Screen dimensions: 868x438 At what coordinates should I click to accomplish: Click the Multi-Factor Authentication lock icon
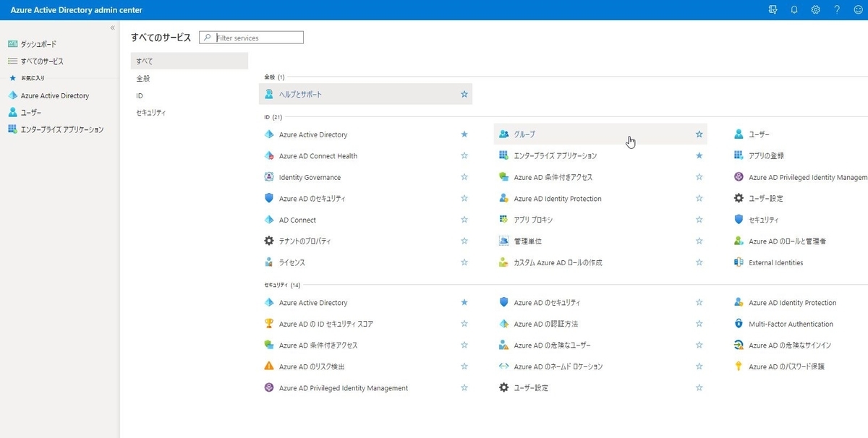[739, 324]
